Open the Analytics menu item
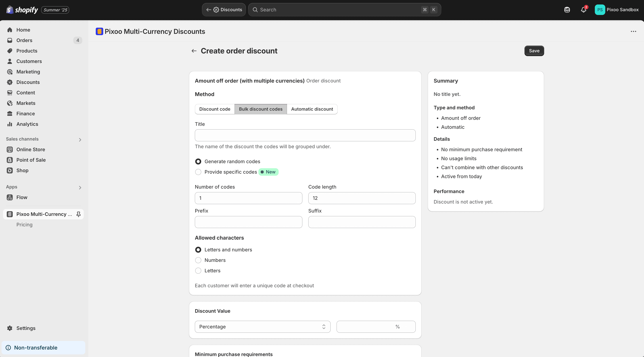644x357 pixels. tap(27, 124)
